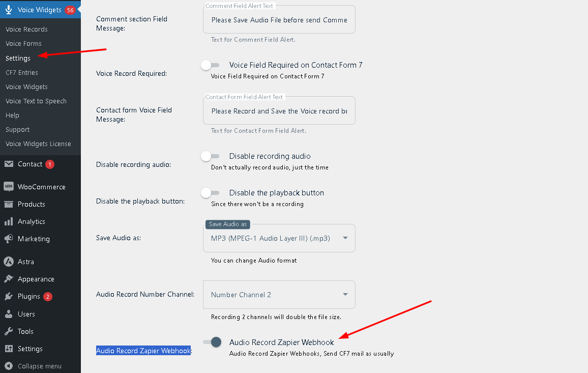
Task: Enable the Disable recording audio switch
Action: (x=211, y=156)
